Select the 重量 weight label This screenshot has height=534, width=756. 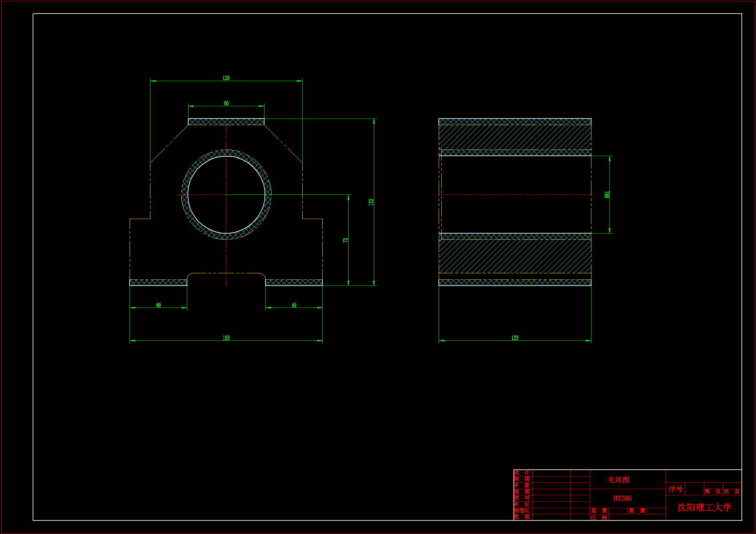pyautogui.click(x=599, y=511)
